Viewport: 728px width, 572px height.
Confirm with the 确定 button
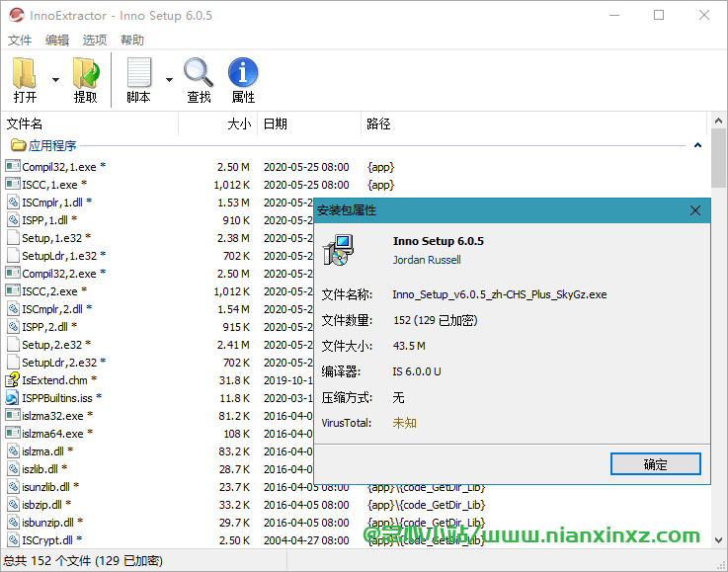[656, 463]
